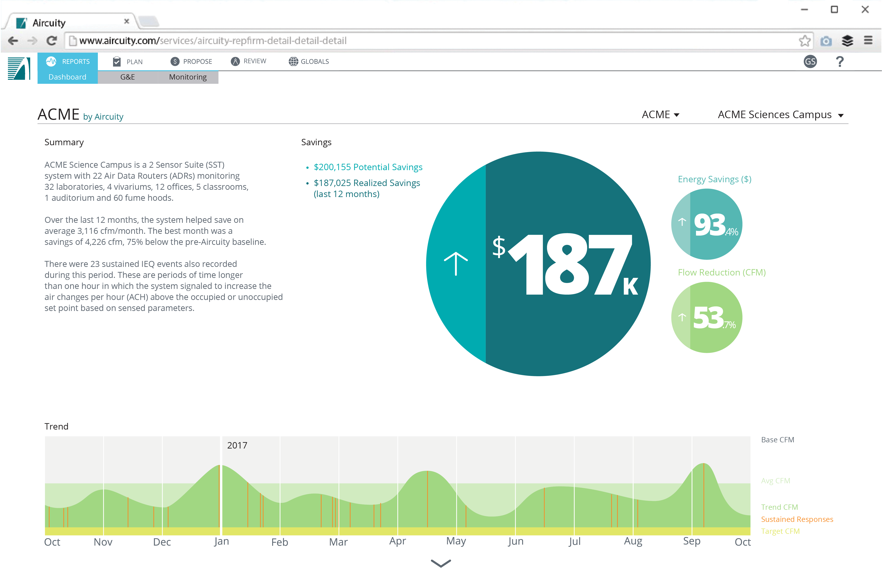Toggle the Target CFM legend entry
The width and height of the screenshot is (882, 588).
[x=780, y=531]
